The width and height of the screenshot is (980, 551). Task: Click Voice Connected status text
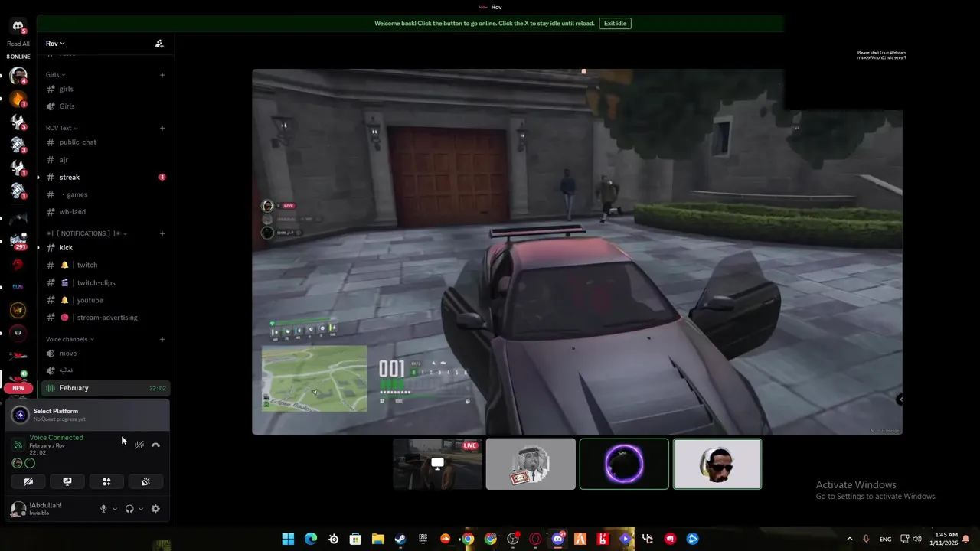click(x=56, y=438)
